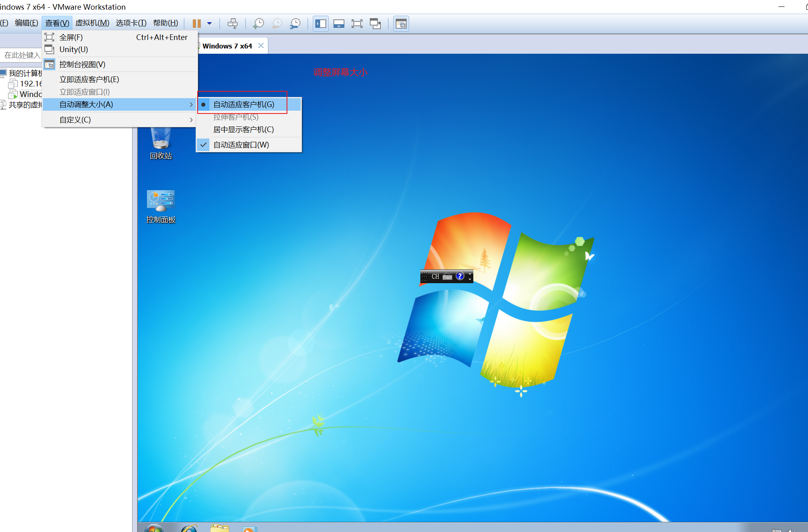Click the revert to snapshot icon
The width and height of the screenshot is (808, 532).
[x=277, y=23]
